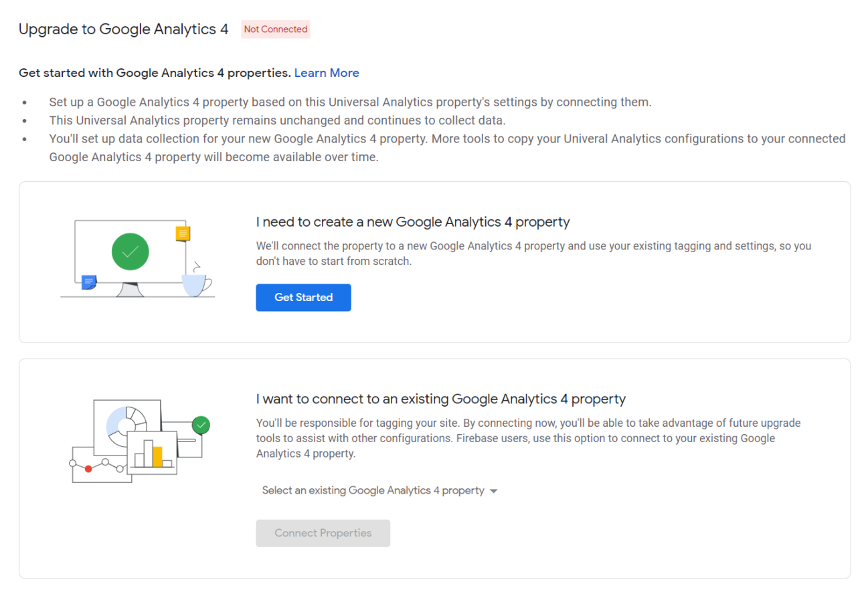
Task: Click the yellow sticky note illustration
Action: [183, 233]
